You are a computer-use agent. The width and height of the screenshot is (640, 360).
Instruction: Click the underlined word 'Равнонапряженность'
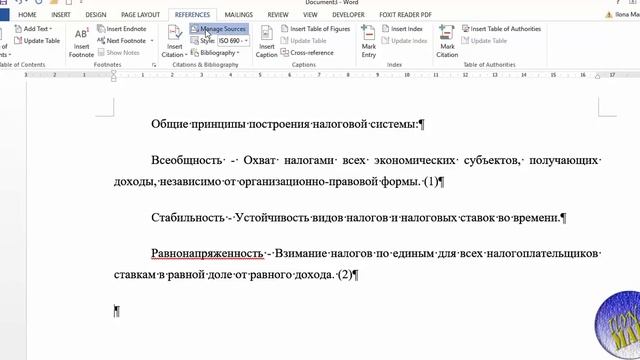207,253
